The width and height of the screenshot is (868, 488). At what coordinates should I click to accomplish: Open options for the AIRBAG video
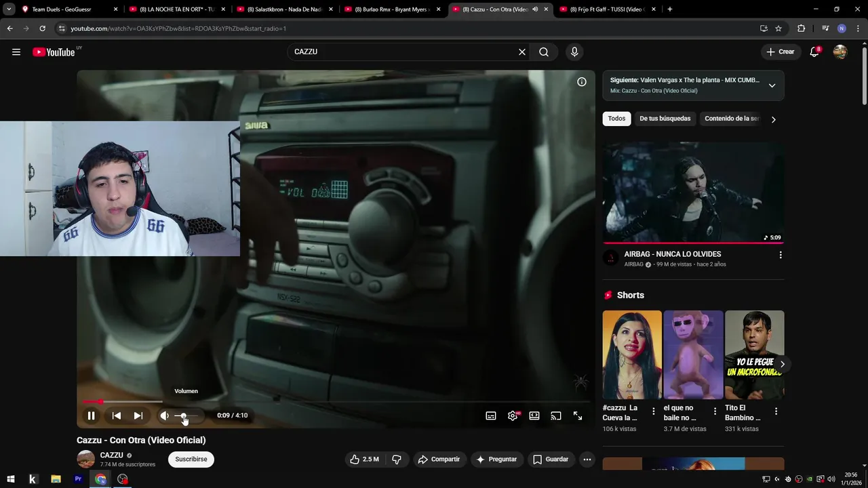781,255
